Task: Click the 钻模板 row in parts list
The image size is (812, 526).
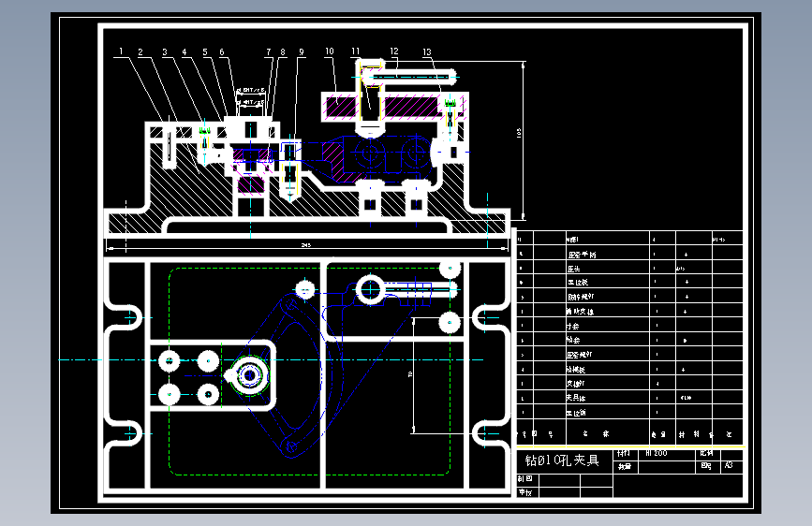Action: tap(629, 369)
